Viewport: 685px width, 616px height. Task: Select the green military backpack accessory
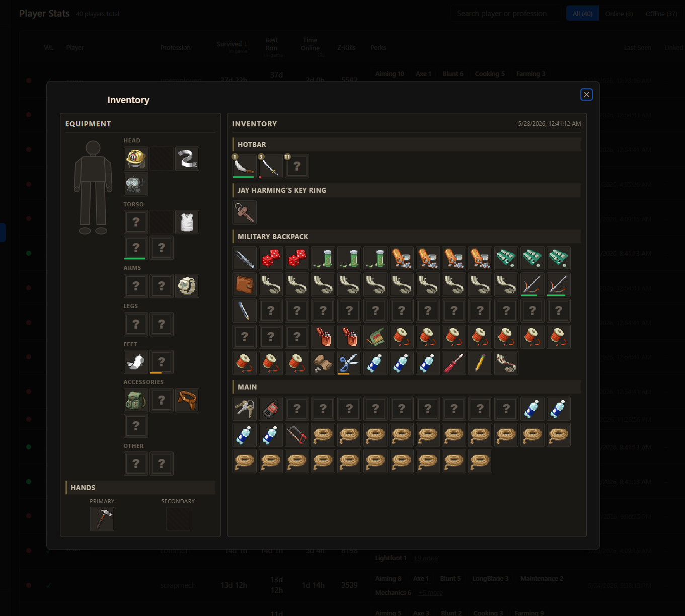136,400
